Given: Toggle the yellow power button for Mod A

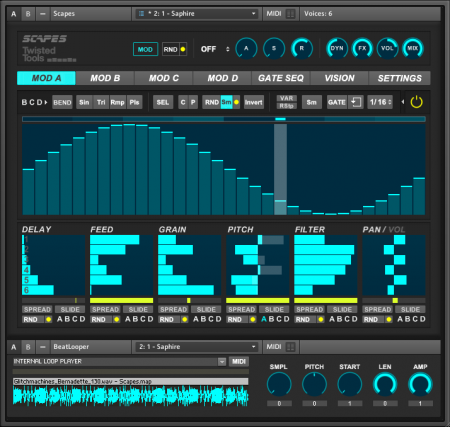Looking at the screenshot, I should [x=416, y=102].
